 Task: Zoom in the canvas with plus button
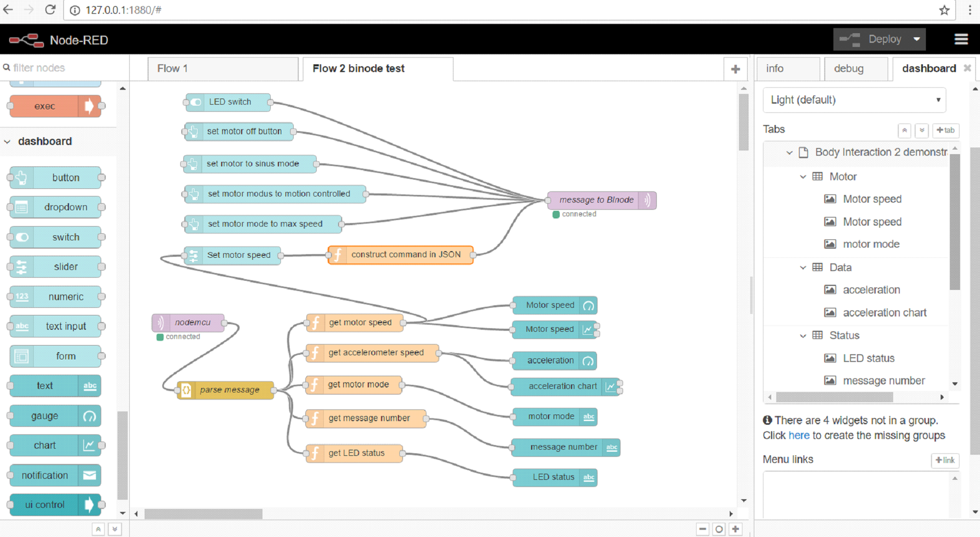click(x=735, y=529)
